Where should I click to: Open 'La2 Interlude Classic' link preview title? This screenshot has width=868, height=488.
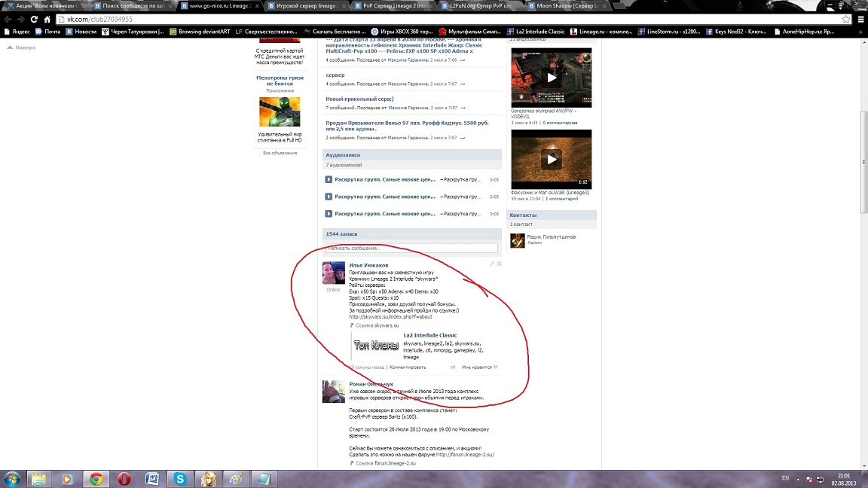[430, 335]
